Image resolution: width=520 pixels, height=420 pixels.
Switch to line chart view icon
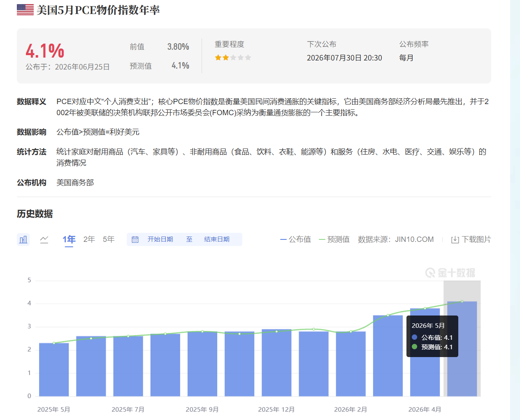tap(44, 239)
